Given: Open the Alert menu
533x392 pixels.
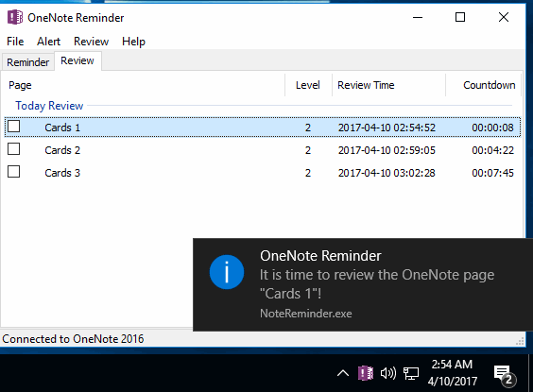Looking at the screenshot, I should (48, 42).
